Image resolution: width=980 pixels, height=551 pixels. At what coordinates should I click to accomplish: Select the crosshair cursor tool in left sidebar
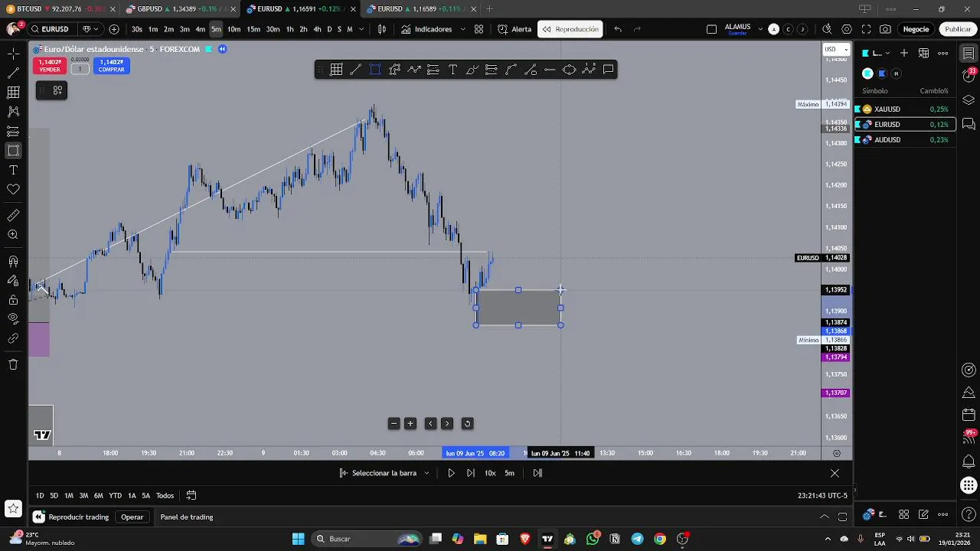[13, 54]
